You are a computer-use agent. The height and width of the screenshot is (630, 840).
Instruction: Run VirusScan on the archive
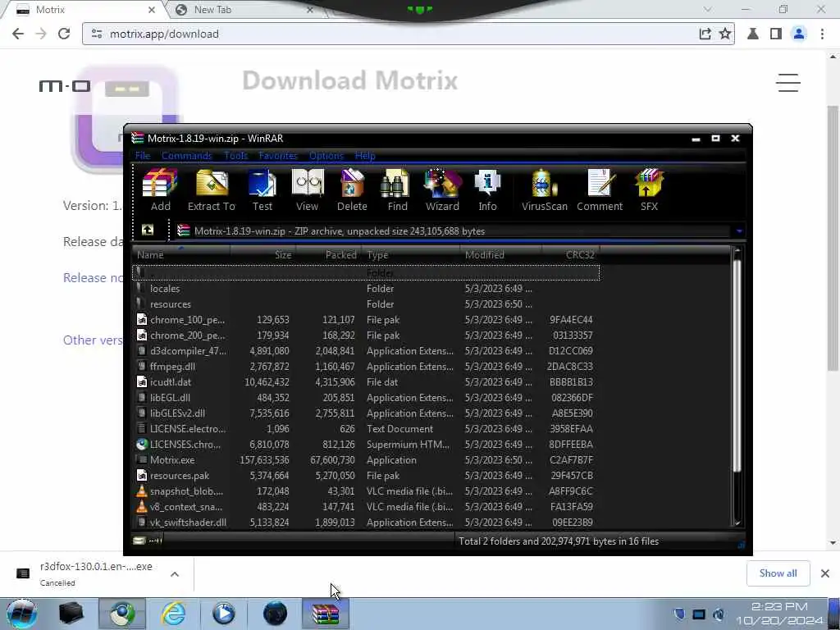point(545,190)
